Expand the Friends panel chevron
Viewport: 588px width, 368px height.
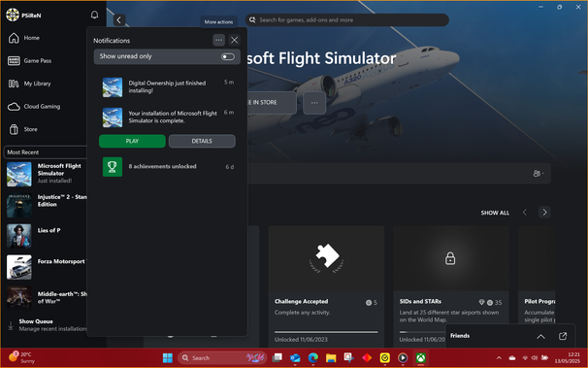point(540,336)
